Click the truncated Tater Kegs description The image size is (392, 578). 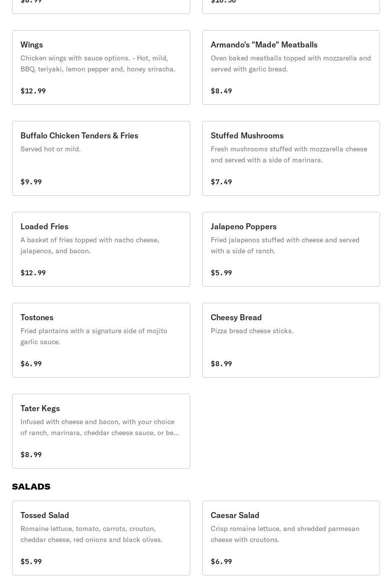pyautogui.click(x=99, y=427)
